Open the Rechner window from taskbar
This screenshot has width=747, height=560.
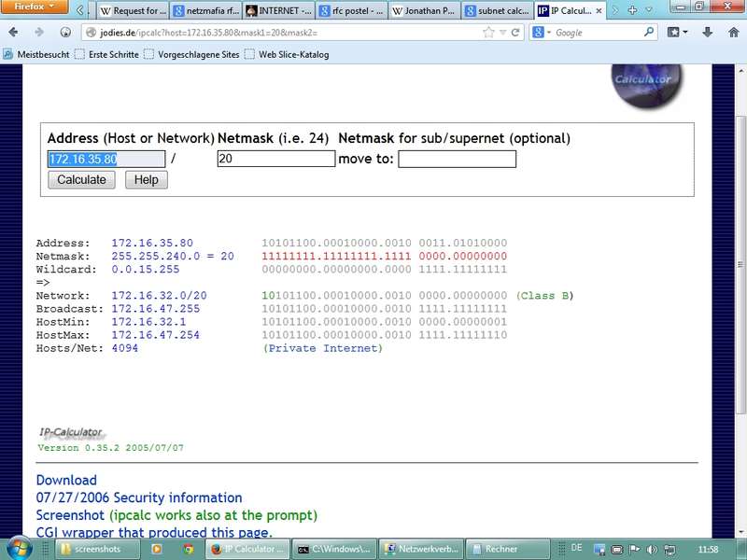(508, 549)
